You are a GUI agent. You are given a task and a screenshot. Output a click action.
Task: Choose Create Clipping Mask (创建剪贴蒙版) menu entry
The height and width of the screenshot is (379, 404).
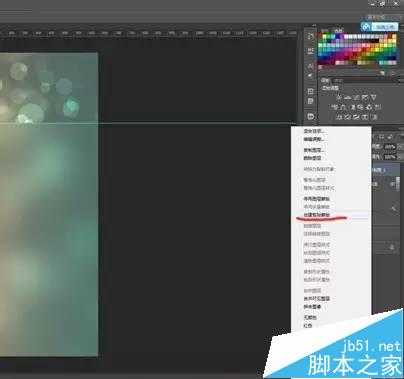(x=317, y=215)
